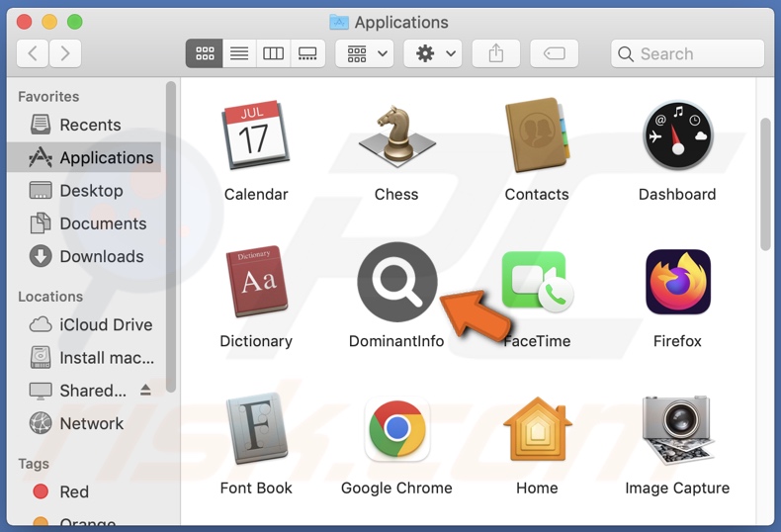The width and height of the screenshot is (781, 532).
Task: Select the Dashboard app icon
Action: coord(677,135)
